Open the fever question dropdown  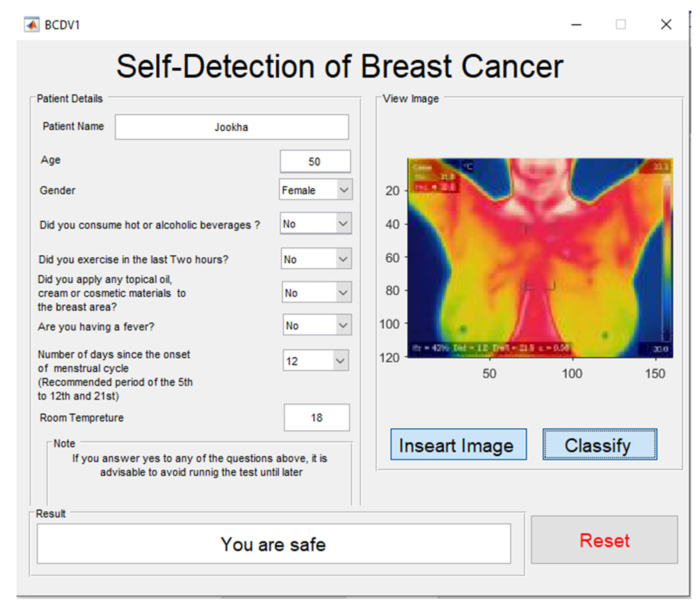[317, 325]
